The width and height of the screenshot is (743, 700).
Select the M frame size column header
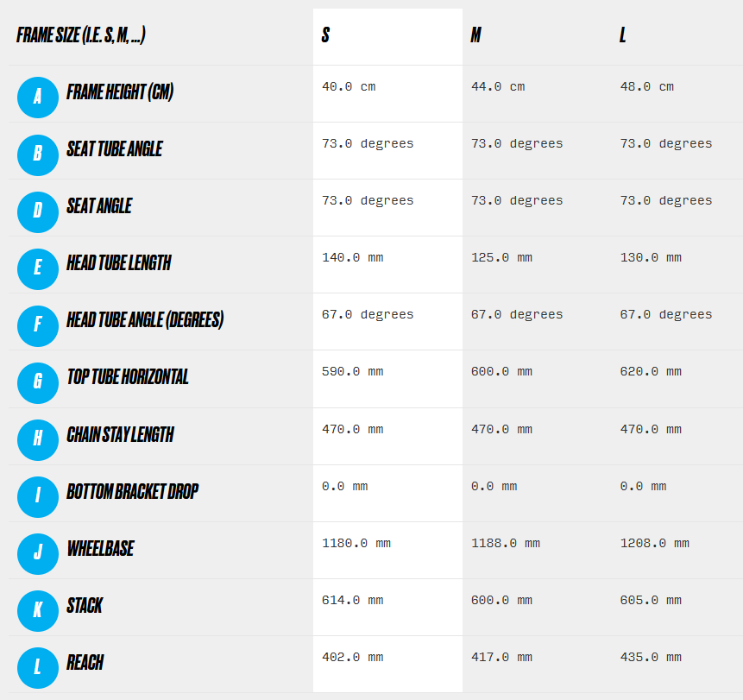point(475,36)
